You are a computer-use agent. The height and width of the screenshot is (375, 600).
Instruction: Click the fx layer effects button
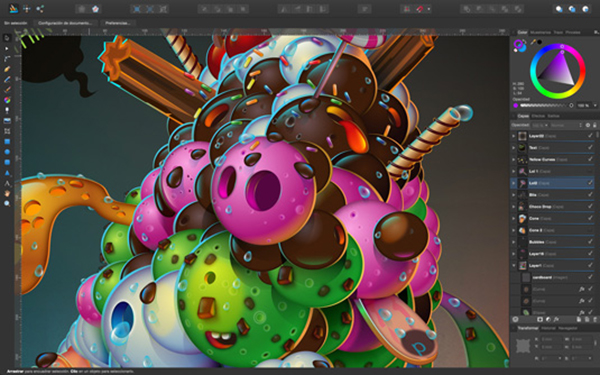click(557, 319)
